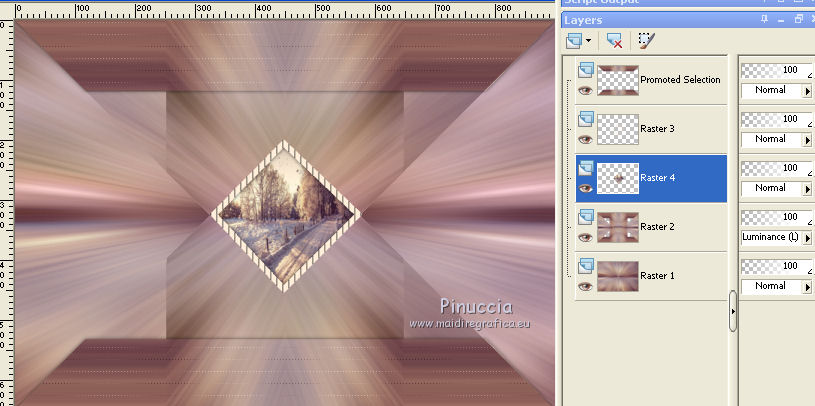Open blend mode arrow for Promoted Selection
Image resolution: width=815 pixels, height=406 pixels.
coord(808,91)
